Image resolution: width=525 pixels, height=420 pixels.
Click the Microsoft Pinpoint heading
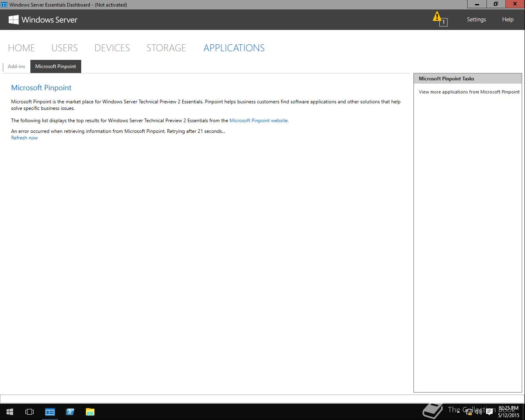click(41, 88)
